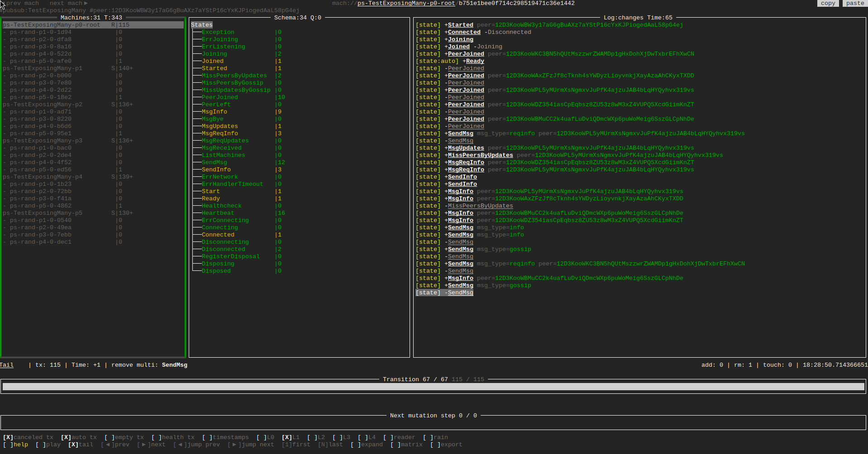Image resolution: width=868 pixels, height=454 pixels.
Task: Switch to the matrix view
Action: [406, 445]
